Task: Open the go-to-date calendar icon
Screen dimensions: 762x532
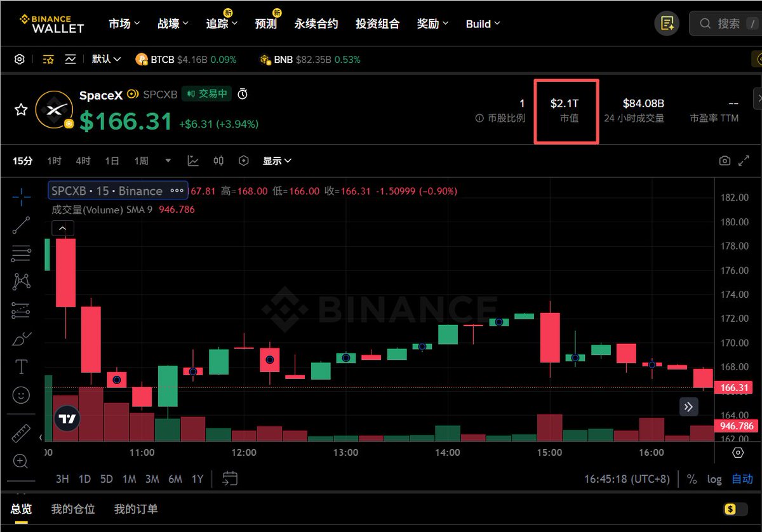Action: pyautogui.click(x=230, y=479)
